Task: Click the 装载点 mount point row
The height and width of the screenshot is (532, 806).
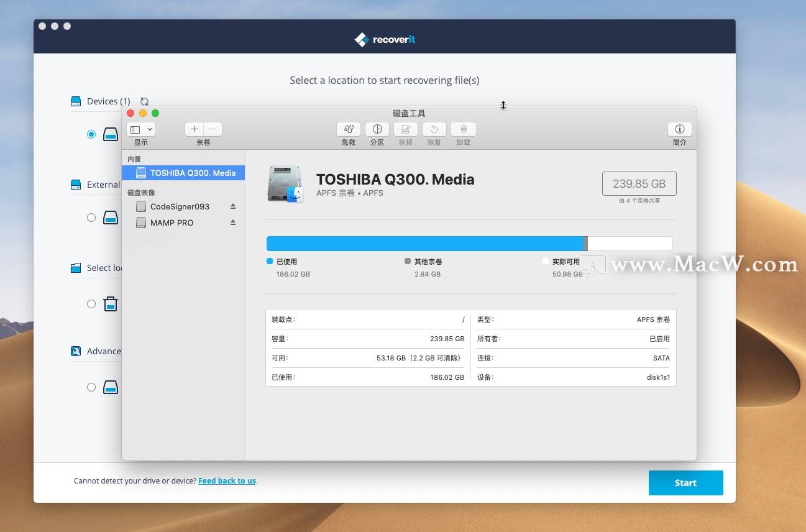Action: 368,319
